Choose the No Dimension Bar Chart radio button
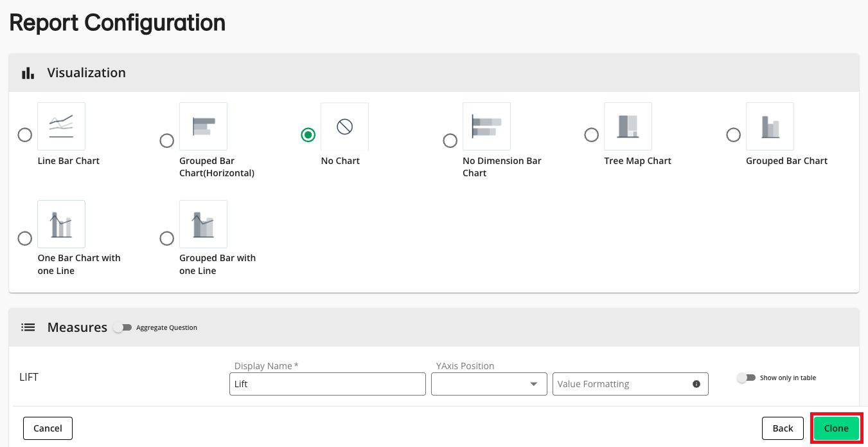 pos(450,140)
